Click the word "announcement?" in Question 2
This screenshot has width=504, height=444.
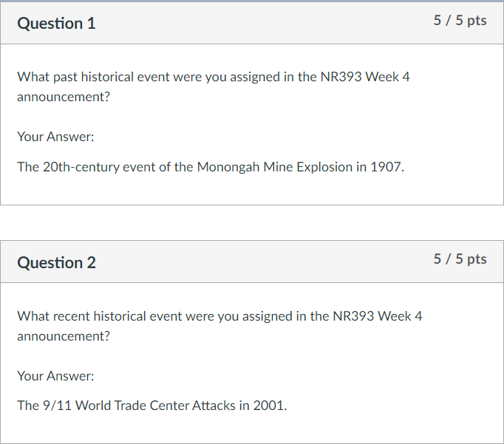pyautogui.click(x=64, y=336)
